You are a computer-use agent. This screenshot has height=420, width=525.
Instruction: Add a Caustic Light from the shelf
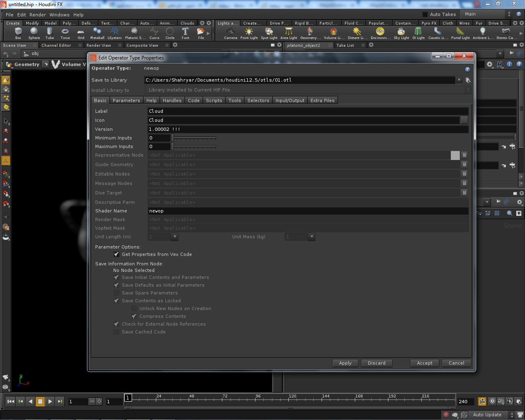pyautogui.click(x=438, y=33)
